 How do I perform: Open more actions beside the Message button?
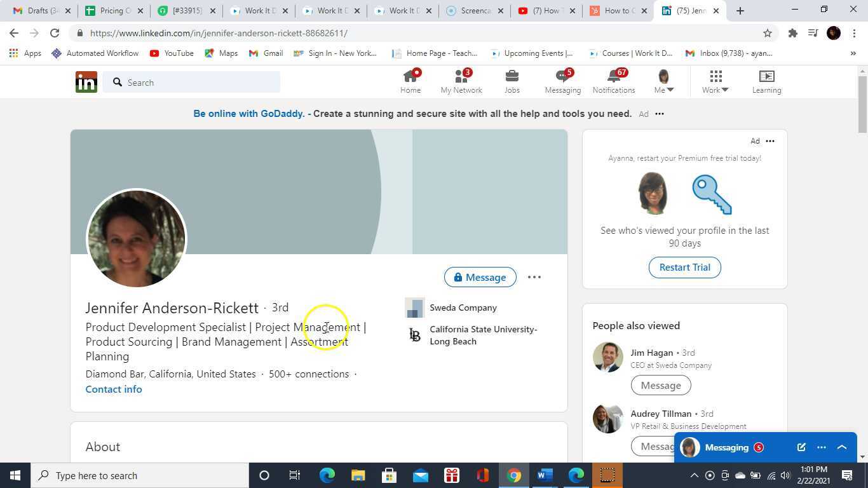[534, 277]
